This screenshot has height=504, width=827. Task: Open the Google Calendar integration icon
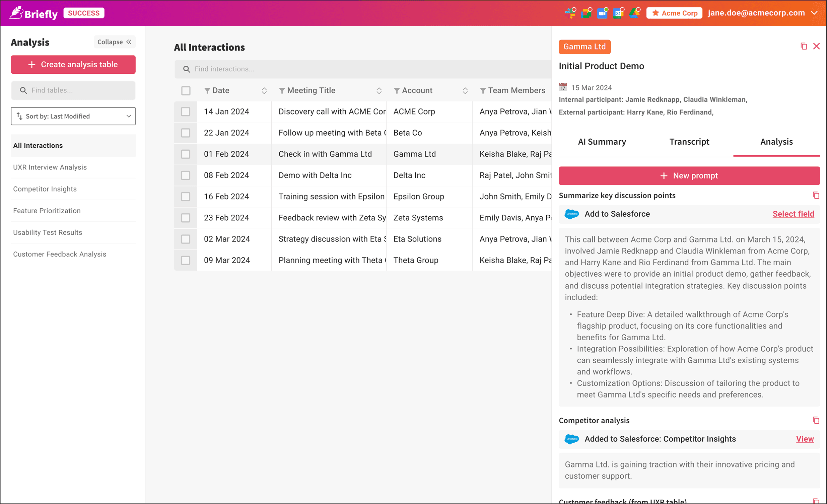coord(618,13)
